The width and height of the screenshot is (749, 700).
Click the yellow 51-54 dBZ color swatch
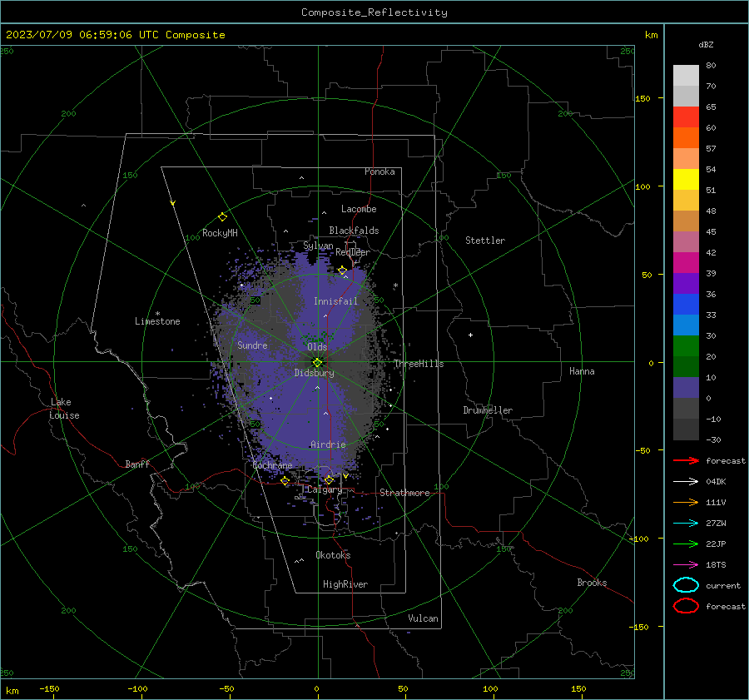coord(686,179)
